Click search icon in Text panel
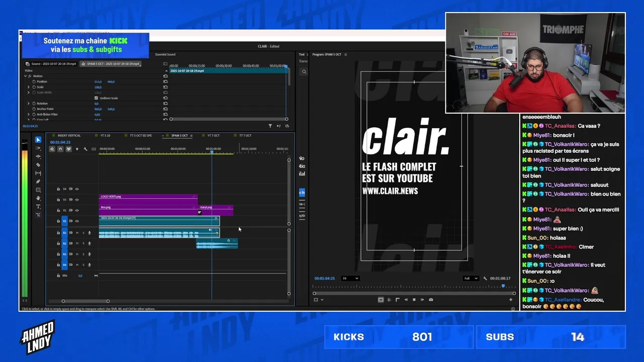Image resolution: width=644 pixels, height=362 pixels. [x=304, y=72]
